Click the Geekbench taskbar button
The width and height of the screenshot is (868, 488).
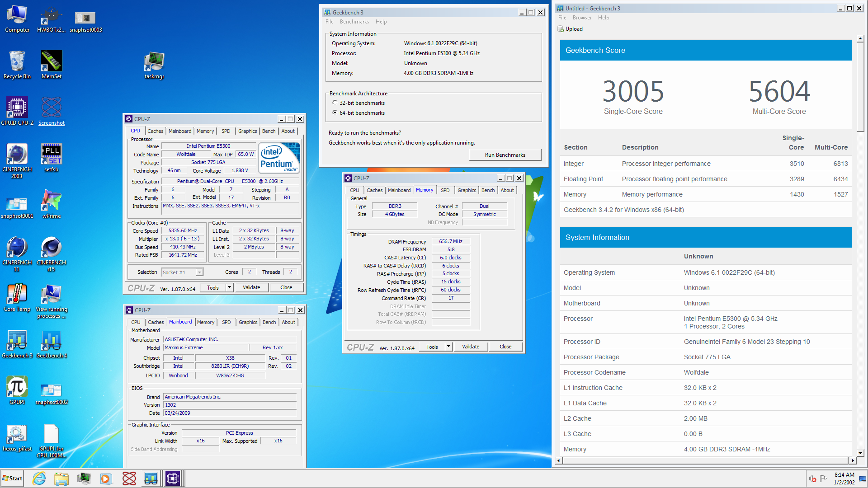[151, 479]
